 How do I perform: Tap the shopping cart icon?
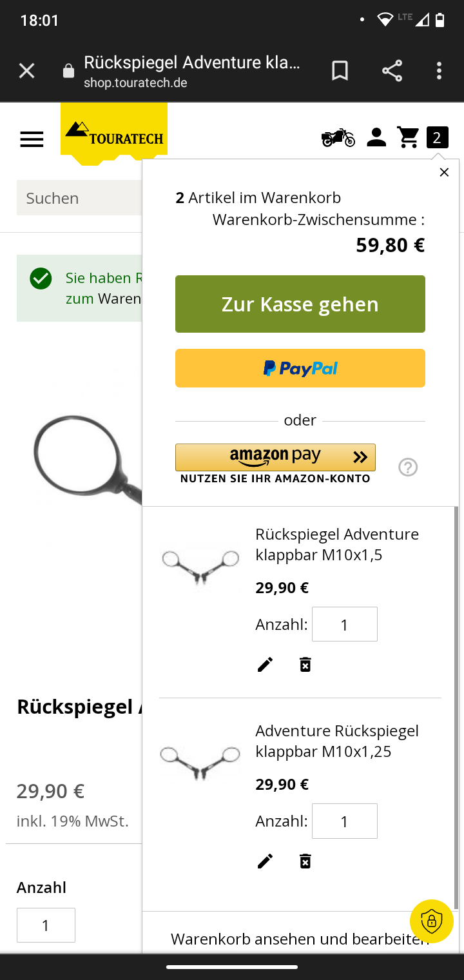[408, 137]
